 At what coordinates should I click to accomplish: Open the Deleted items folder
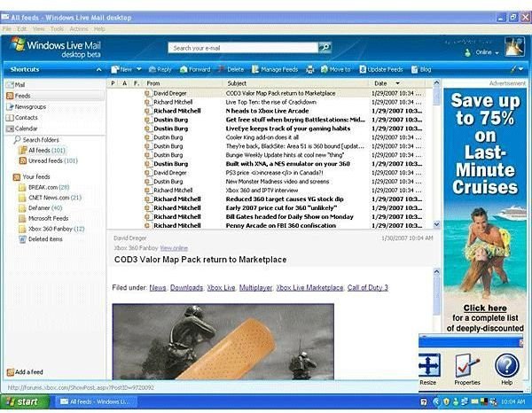41,239
